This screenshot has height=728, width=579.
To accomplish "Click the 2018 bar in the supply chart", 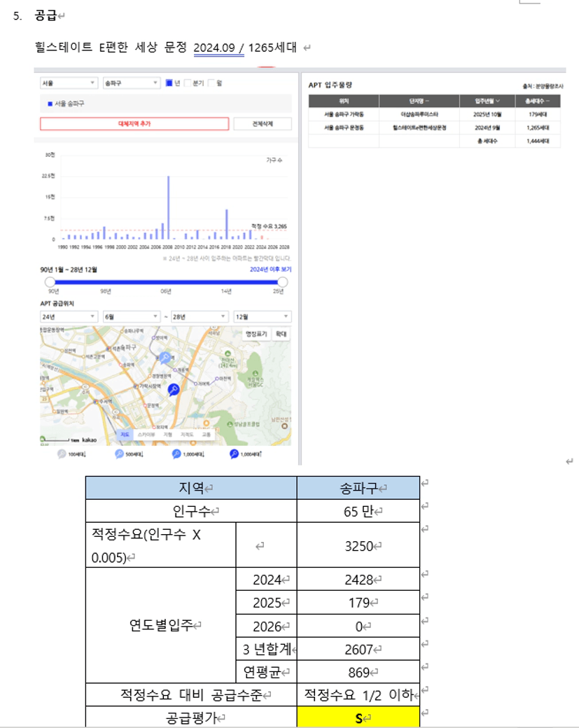I will click(227, 224).
